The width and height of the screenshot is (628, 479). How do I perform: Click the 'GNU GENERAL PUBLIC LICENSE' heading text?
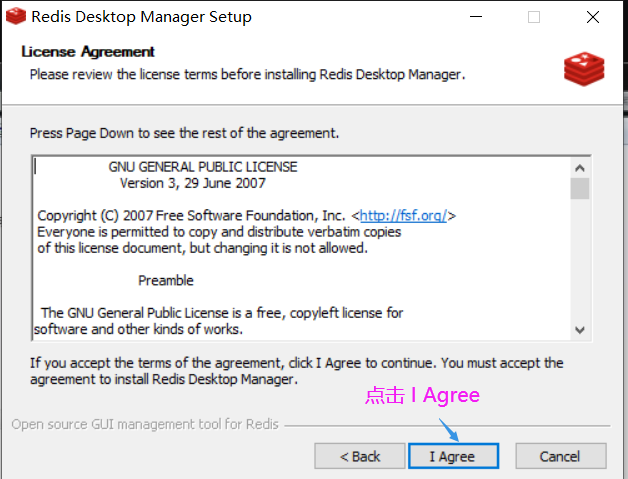pyautogui.click(x=203, y=167)
